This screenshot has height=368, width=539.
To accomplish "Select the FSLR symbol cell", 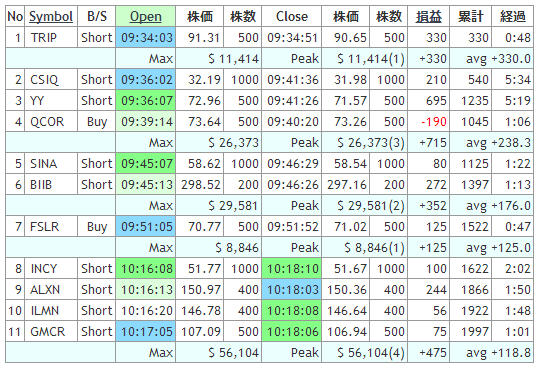I will 51,227.
